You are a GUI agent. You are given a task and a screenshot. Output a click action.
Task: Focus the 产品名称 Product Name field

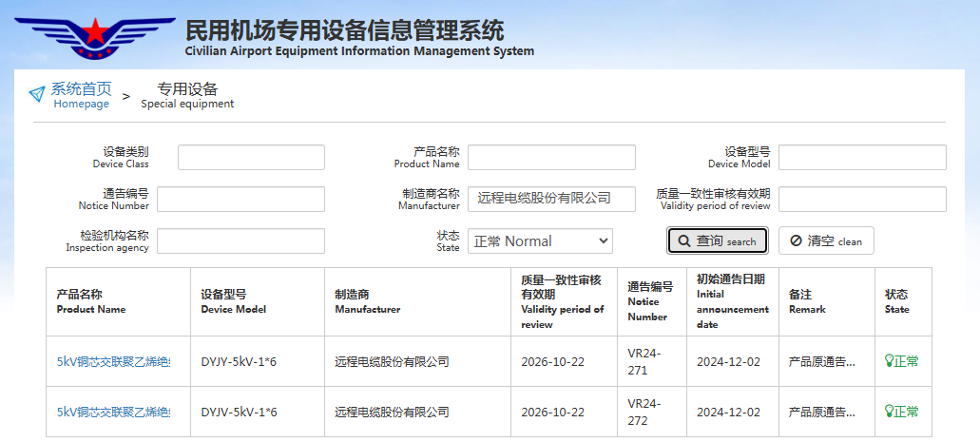pyautogui.click(x=551, y=158)
